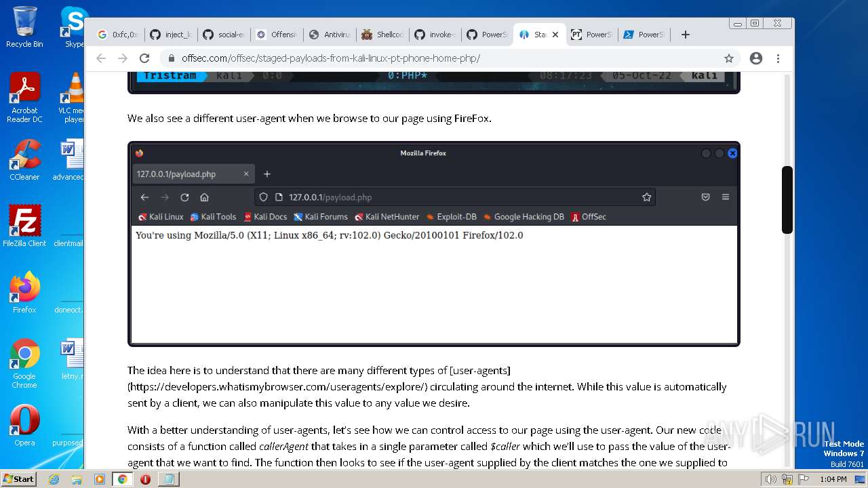Open the last PowerS PowerShell tab
The image size is (868, 488).
click(x=644, y=35)
